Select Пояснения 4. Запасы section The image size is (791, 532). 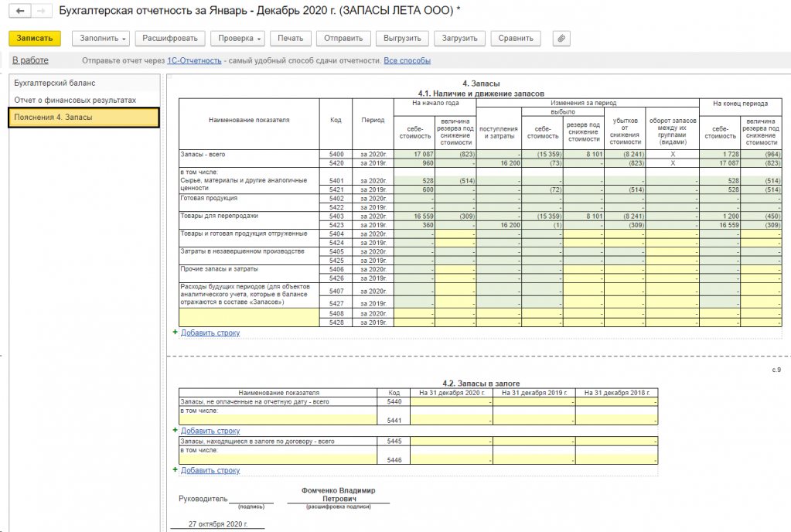point(84,117)
